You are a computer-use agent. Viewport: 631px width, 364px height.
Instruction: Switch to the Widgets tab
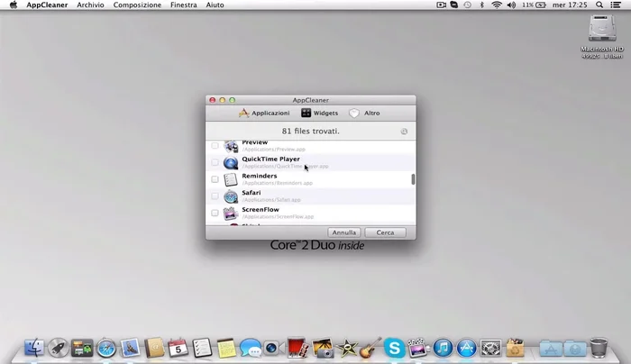[319, 113]
